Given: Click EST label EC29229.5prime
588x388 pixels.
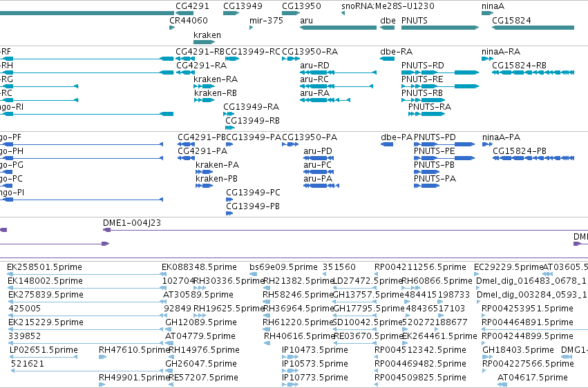Looking at the screenshot, I should (x=509, y=267).
